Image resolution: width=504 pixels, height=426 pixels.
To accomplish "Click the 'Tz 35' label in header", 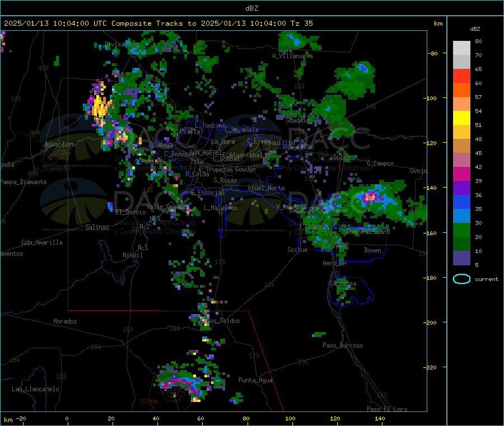I will [x=301, y=24].
